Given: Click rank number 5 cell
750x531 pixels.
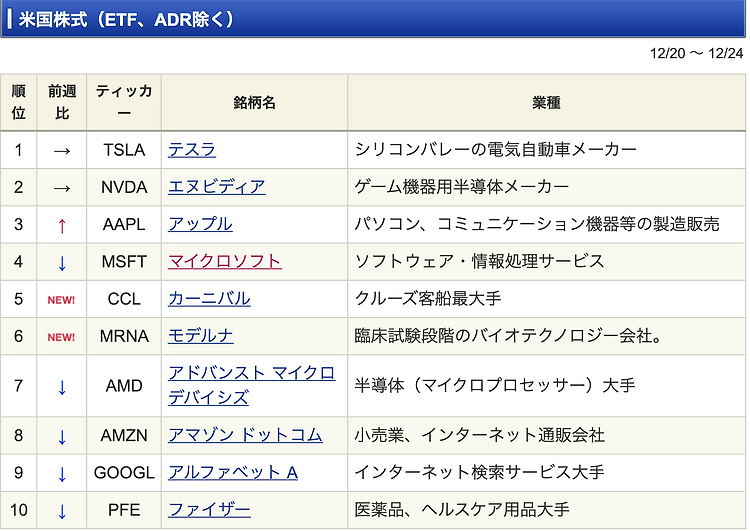Looking at the screenshot, I should click(x=19, y=299).
